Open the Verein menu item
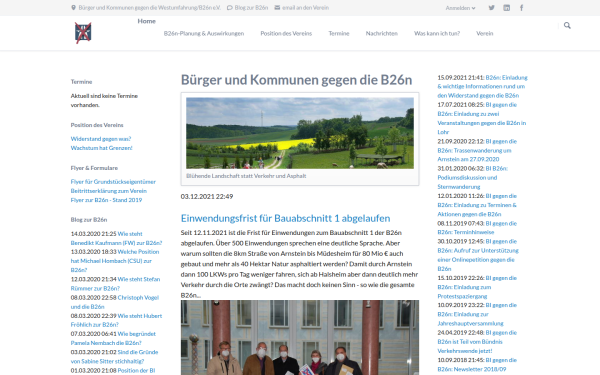 [x=484, y=33]
